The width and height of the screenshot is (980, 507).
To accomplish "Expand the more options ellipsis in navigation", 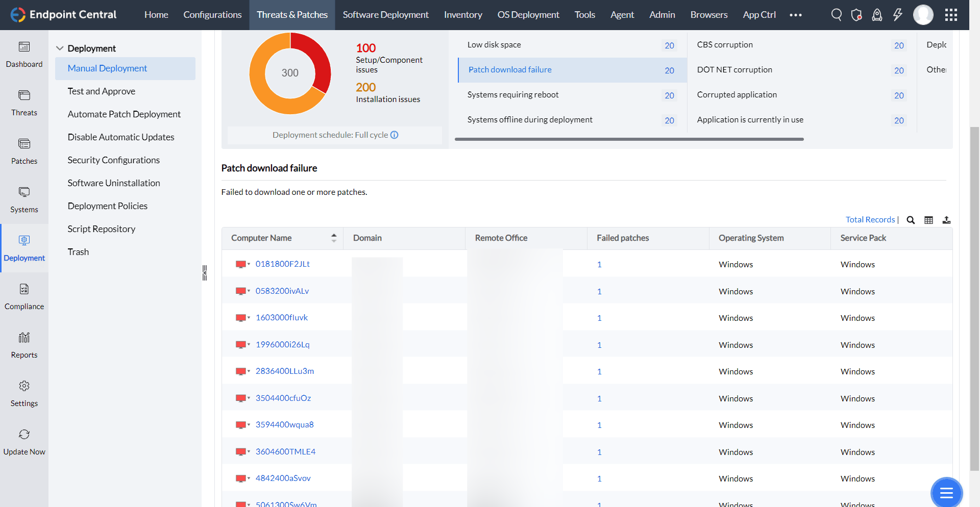I will tap(795, 15).
